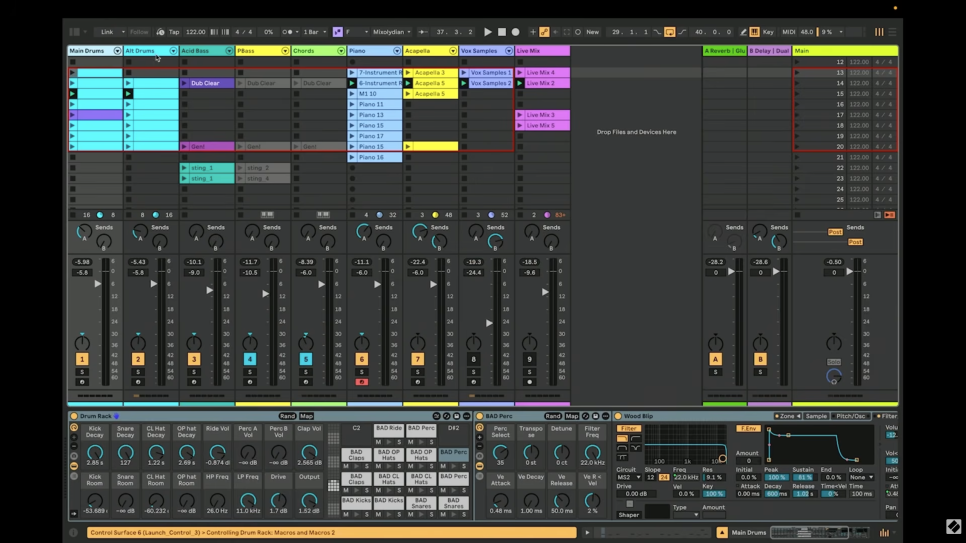The image size is (966, 543).
Task: Open the root note F dropdown
Action: point(357,32)
